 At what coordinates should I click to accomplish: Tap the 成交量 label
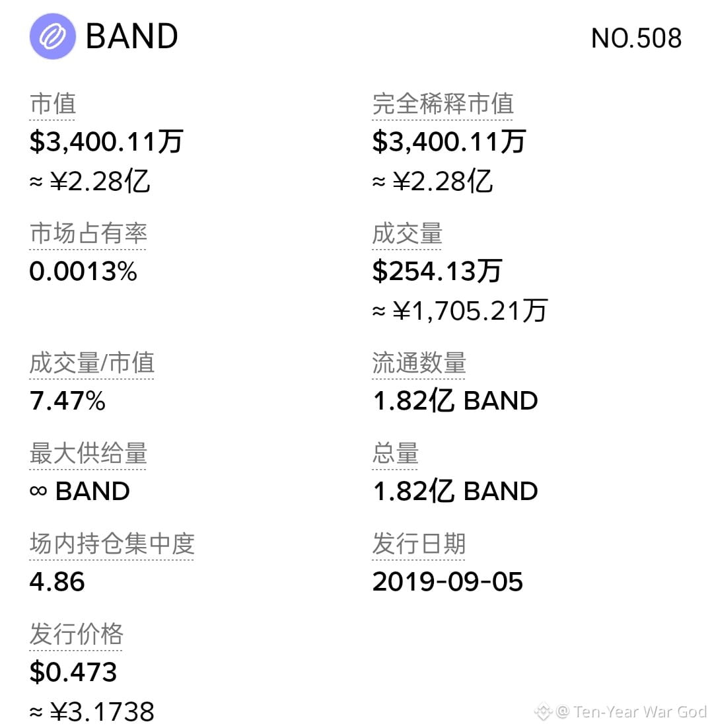tap(407, 233)
